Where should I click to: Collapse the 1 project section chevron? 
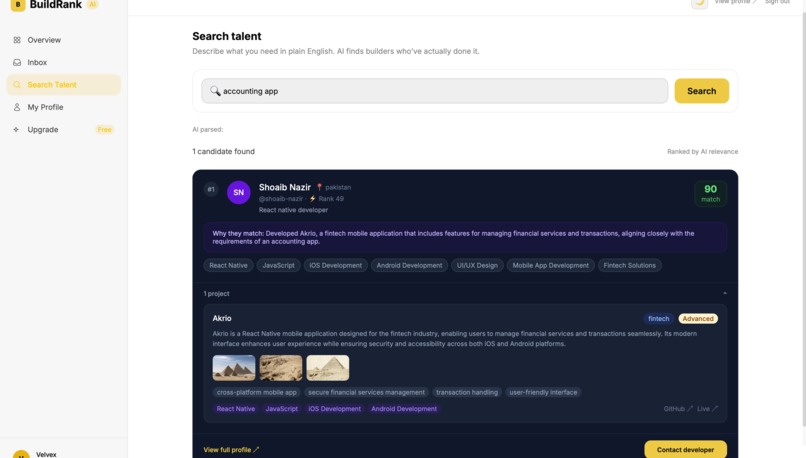pyautogui.click(x=724, y=294)
